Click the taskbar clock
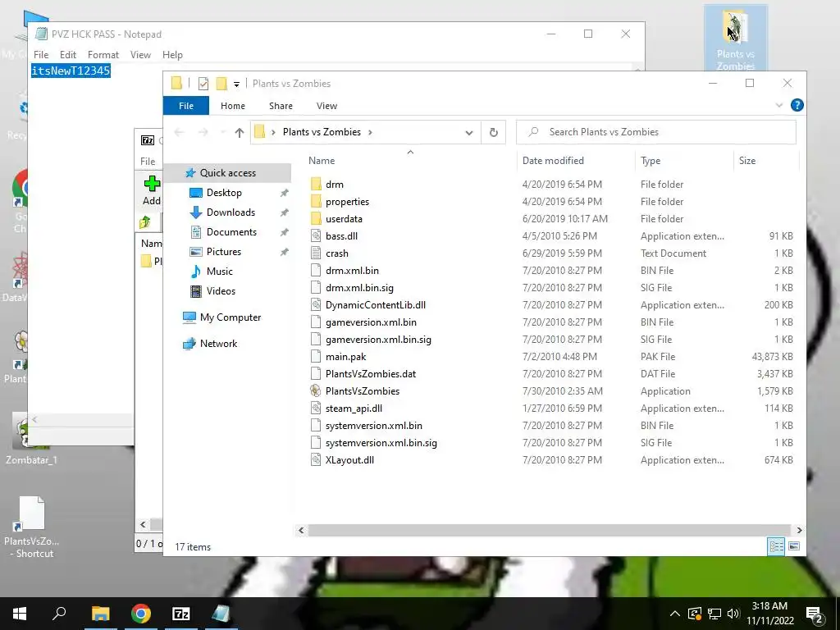 (769, 614)
